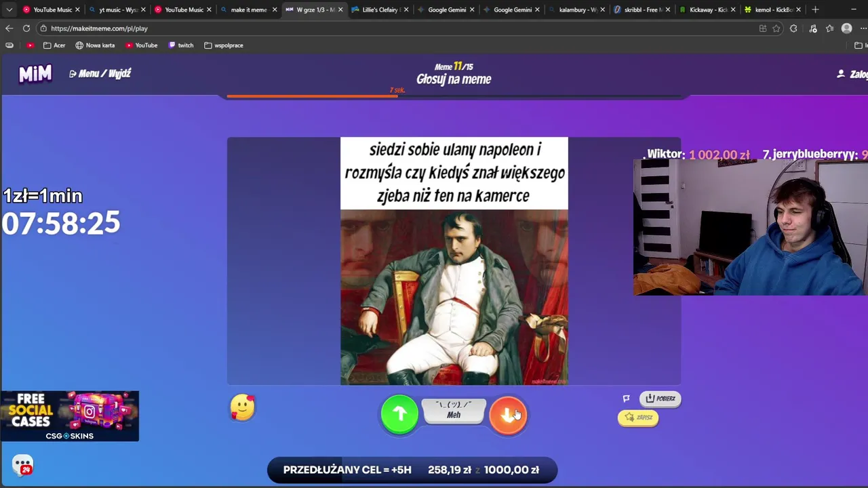The width and height of the screenshot is (868, 488).
Task: Save meme with ZAPISZ button
Action: 638,418
